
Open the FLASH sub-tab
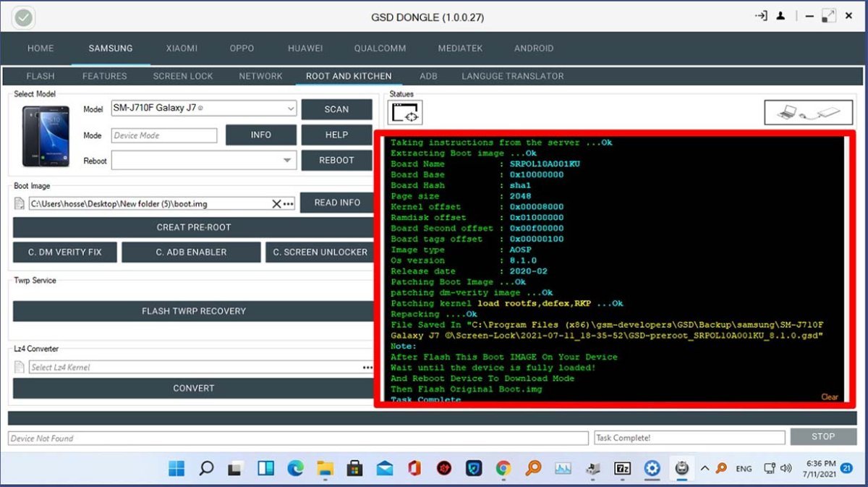coord(41,76)
